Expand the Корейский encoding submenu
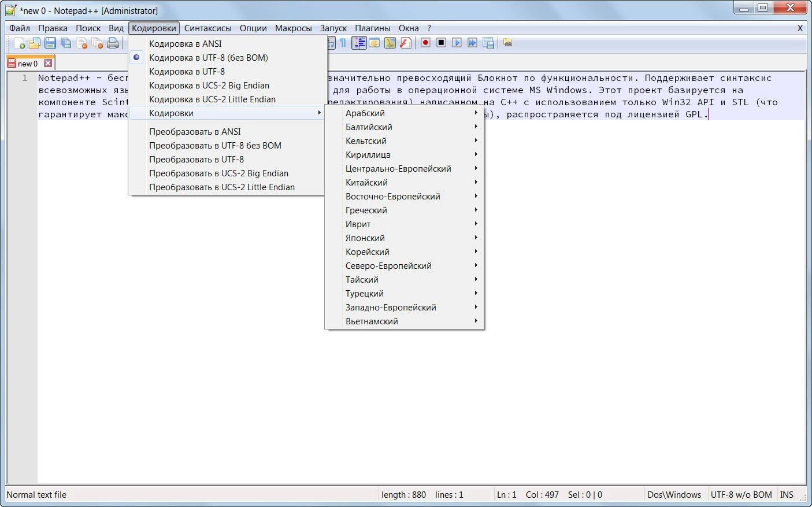The width and height of the screenshot is (812, 507). click(x=405, y=251)
